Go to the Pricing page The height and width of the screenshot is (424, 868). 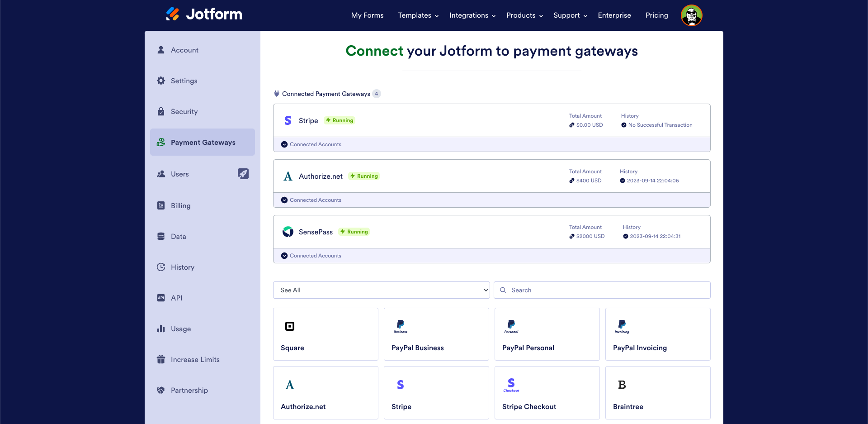656,15
